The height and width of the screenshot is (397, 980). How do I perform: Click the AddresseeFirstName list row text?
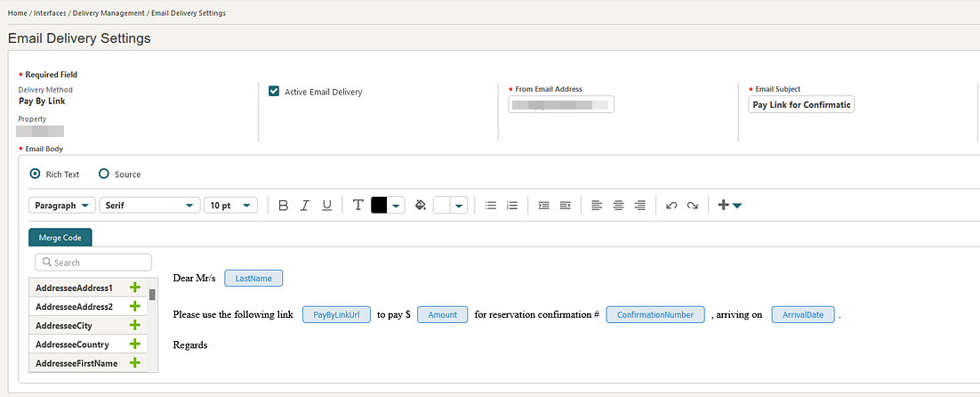click(76, 363)
